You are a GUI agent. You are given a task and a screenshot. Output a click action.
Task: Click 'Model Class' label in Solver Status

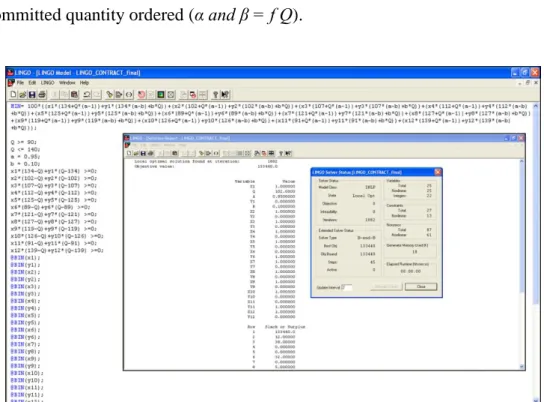click(328, 188)
